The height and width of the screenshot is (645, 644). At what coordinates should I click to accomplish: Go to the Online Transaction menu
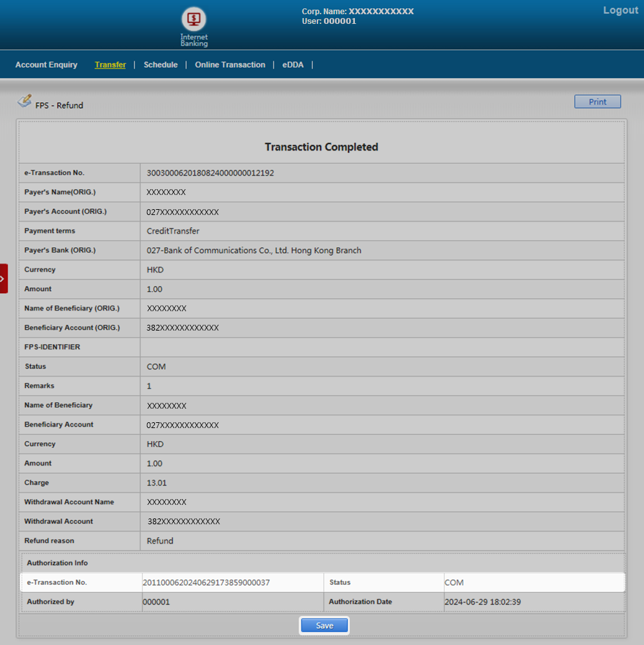click(230, 65)
